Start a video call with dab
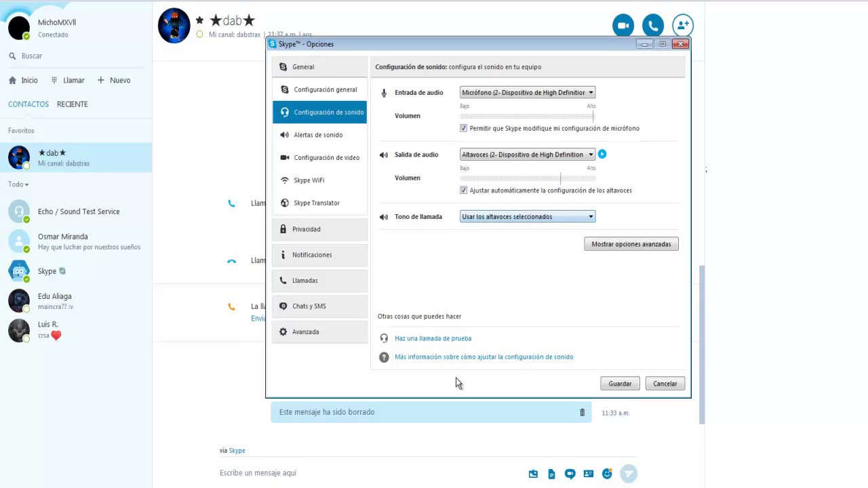868x488 pixels. [623, 26]
